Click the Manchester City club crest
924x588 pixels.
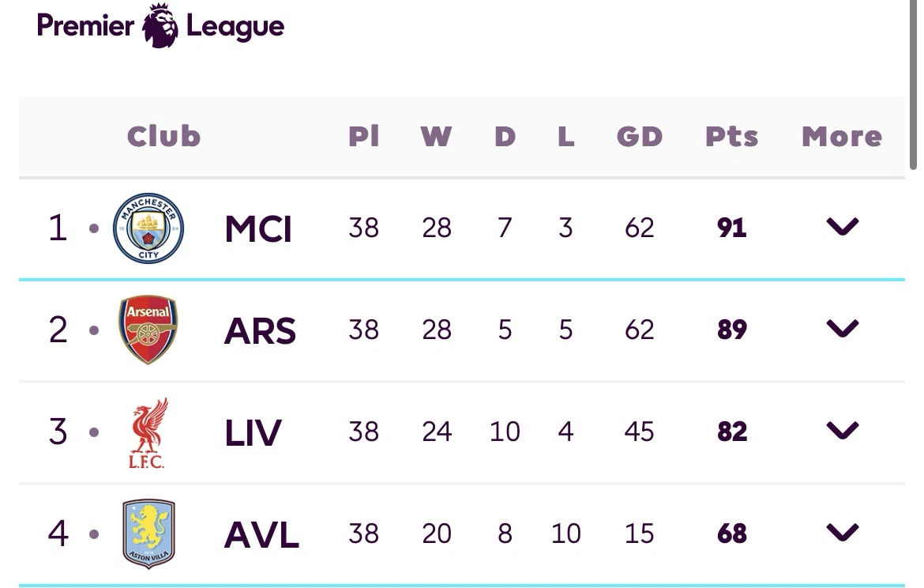pos(148,228)
